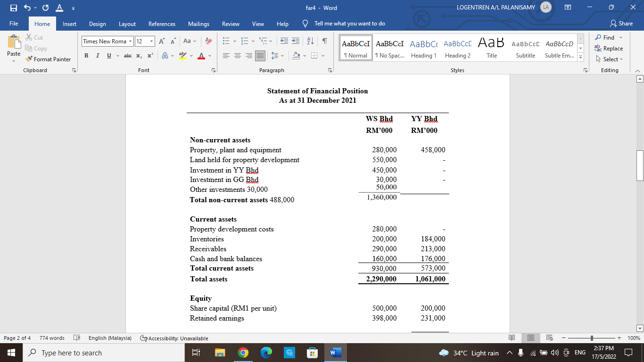Switch to Print Layout view in status bar
Viewport: 644px width, 362px height.
(531, 338)
